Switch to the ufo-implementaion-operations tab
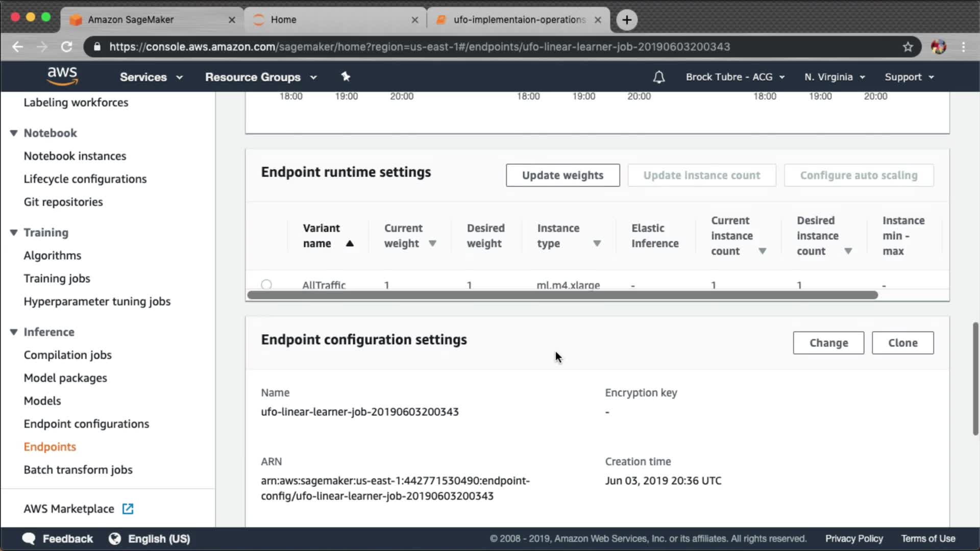 pyautogui.click(x=518, y=20)
